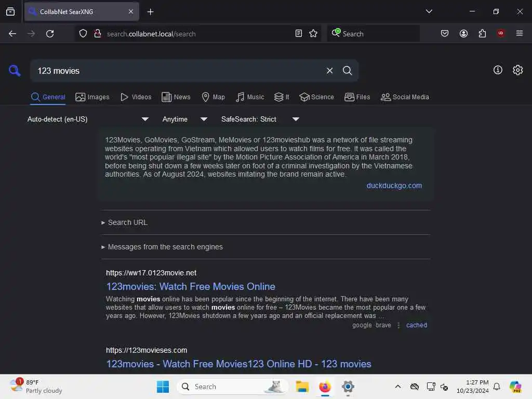Submit search with the magnifier button
Viewport: 532px width, 399px height.
(x=347, y=71)
